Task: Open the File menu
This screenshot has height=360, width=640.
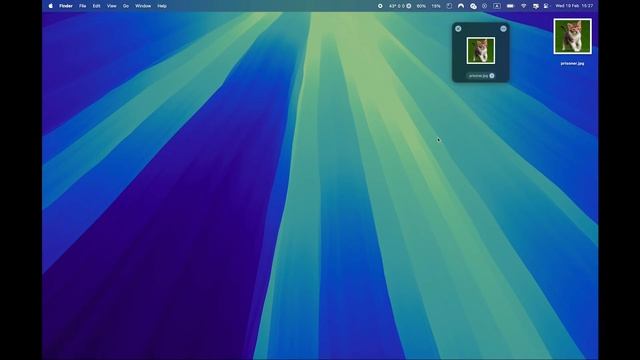Action: point(82,6)
